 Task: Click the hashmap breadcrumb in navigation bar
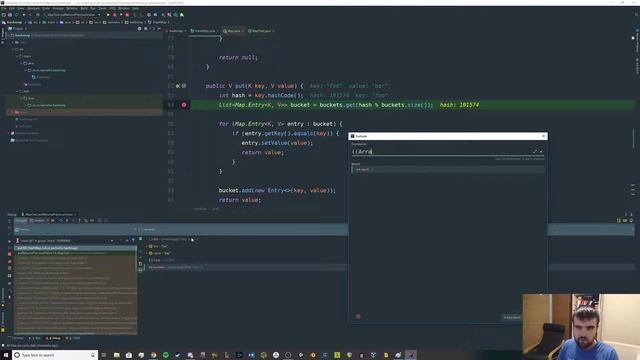click(x=11, y=22)
